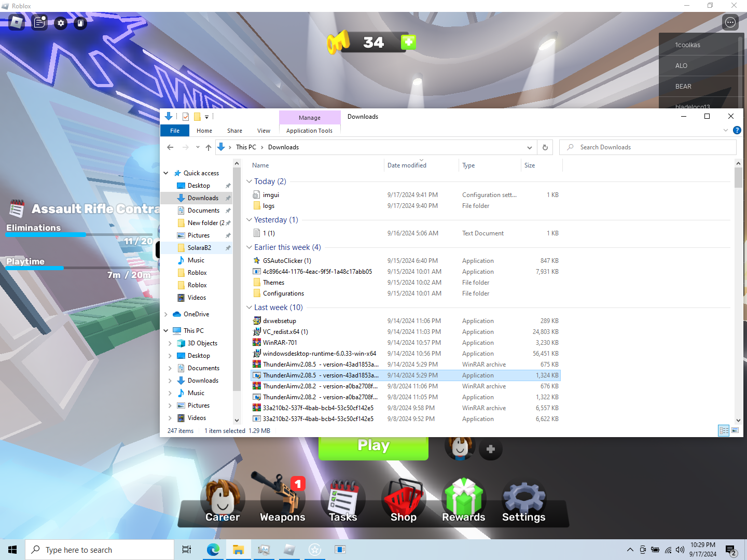This screenshot has height=560, width=747.
Task: Click the taskbar search box
Action: coord(100,550)
